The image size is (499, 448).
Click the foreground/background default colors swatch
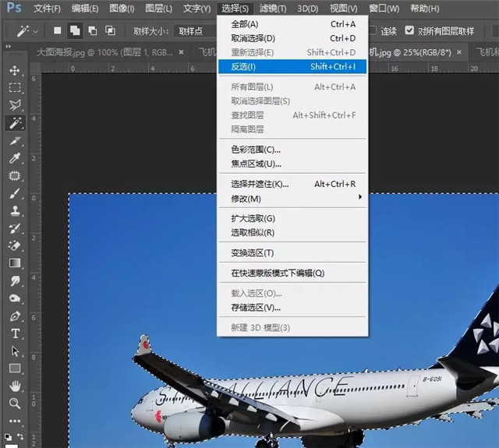7,437
